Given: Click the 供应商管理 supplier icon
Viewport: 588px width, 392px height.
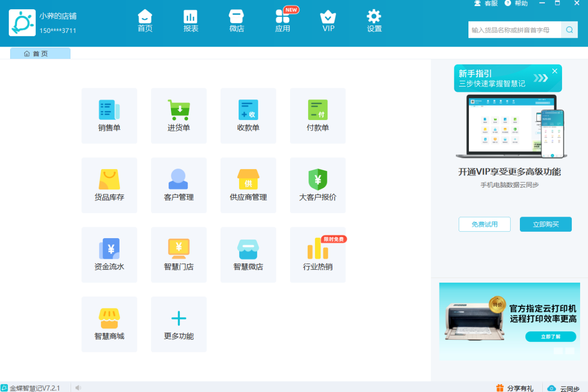Looking at the screenshot, I should (x=248, y=180).
